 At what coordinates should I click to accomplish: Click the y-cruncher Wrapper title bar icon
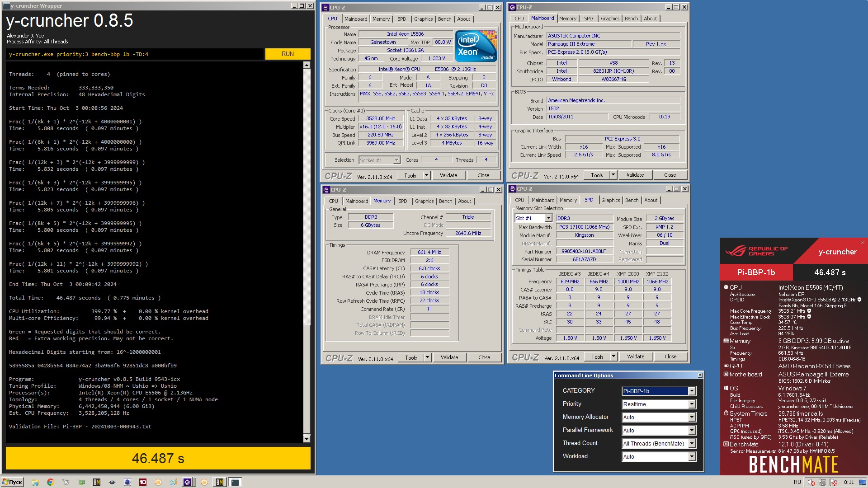pos(6,6)
